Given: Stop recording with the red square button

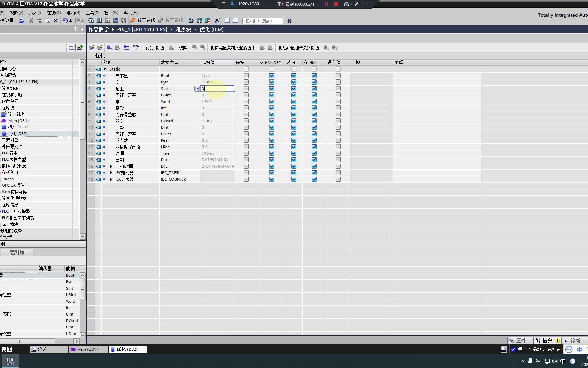Looking at the screenshot, I should tap(336, 4).
